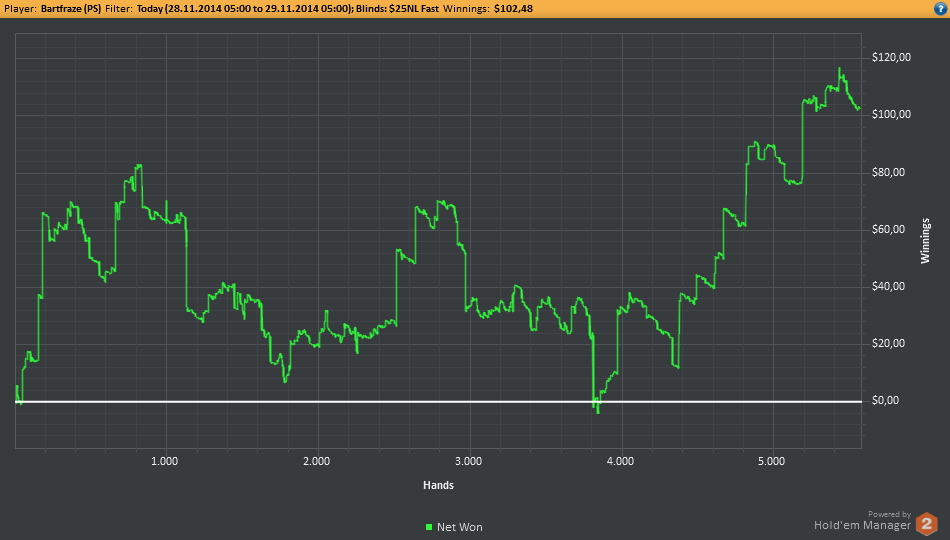This screenshot has height=540, width=950.
Task: Click the lowest dip below the zero line
Action: click(x=598, y=412)
